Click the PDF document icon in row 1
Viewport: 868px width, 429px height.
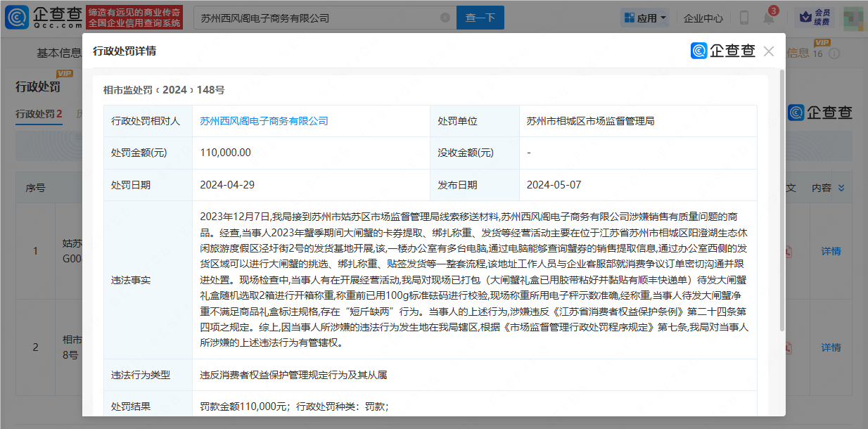[x=789, y=252]
